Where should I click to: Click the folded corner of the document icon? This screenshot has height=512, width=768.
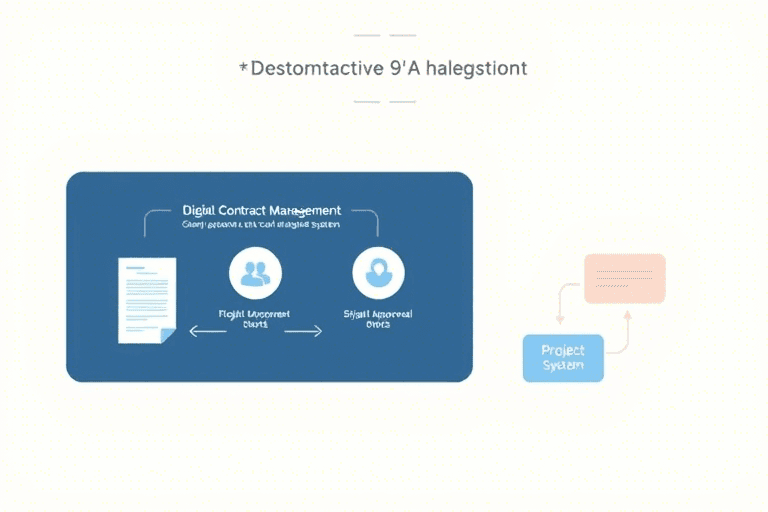coord(168,335)
